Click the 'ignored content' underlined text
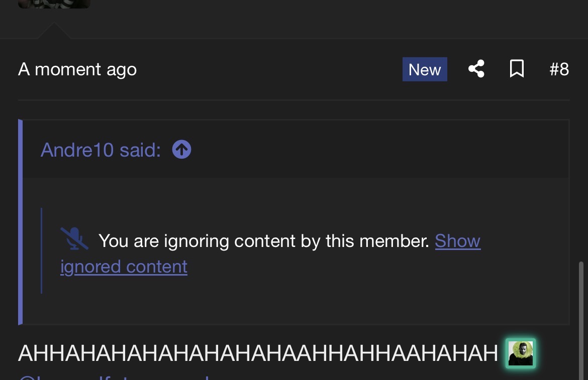 (x=124, y=267)
